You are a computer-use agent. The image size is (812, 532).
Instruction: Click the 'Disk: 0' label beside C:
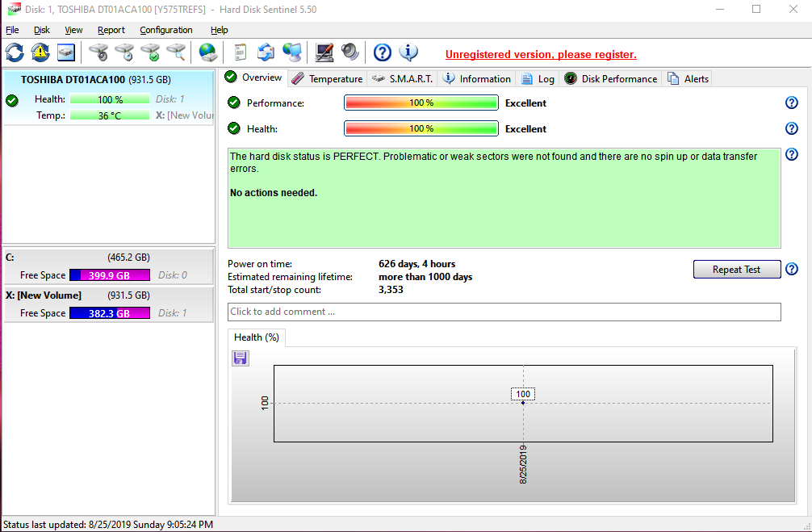point(173,275)
